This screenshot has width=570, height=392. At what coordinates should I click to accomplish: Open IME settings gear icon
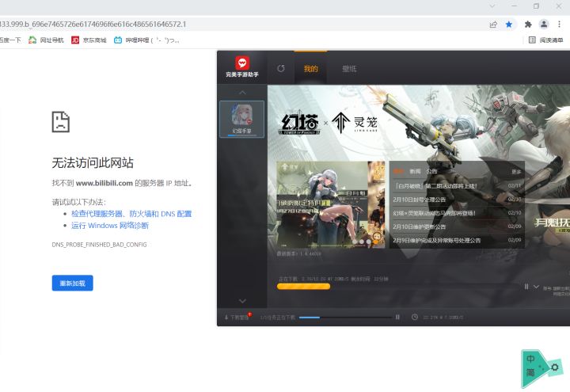[555, 367]
